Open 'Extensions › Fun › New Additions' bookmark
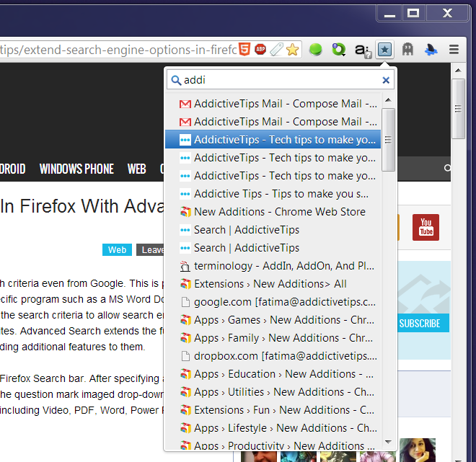This screenshot has height=462, width=476. point(273,410)
